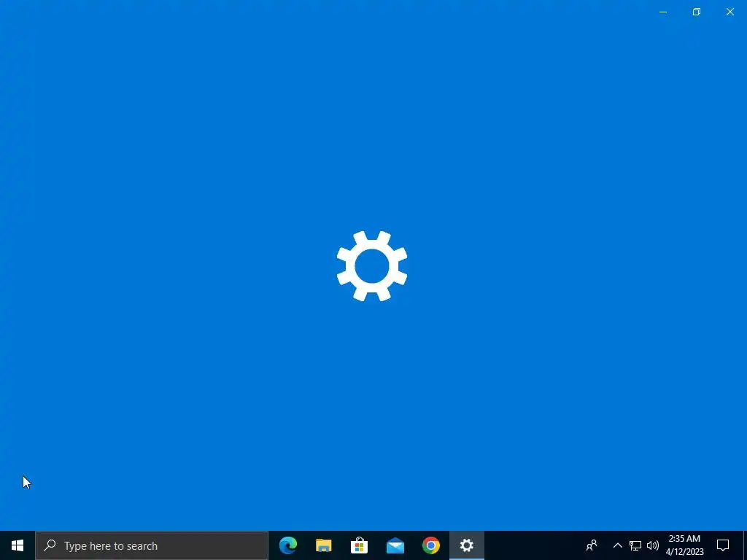Minimize the Settings window
Image resolution: width=747 pixels, height=560 pixels.
662,12
